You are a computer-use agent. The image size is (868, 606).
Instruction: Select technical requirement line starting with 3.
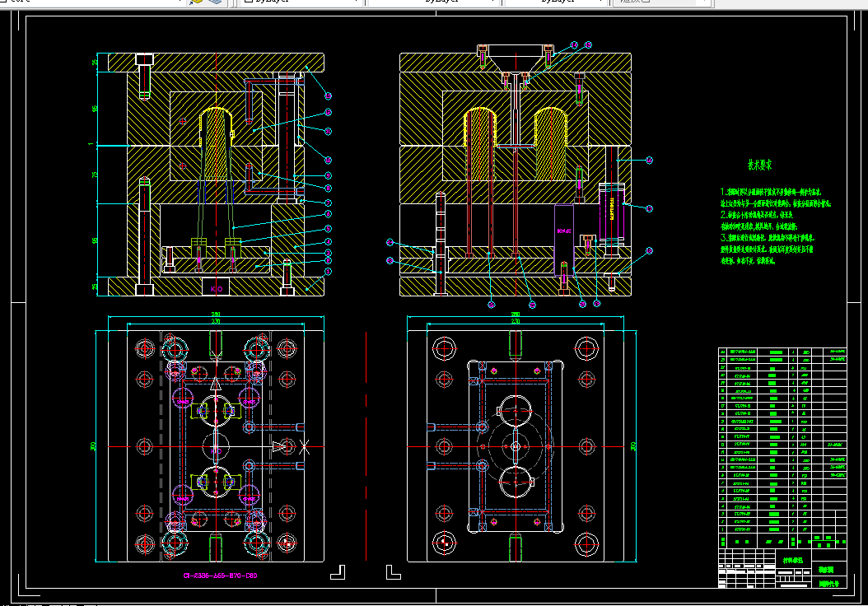pyautogui.click(x=768, y=238)
